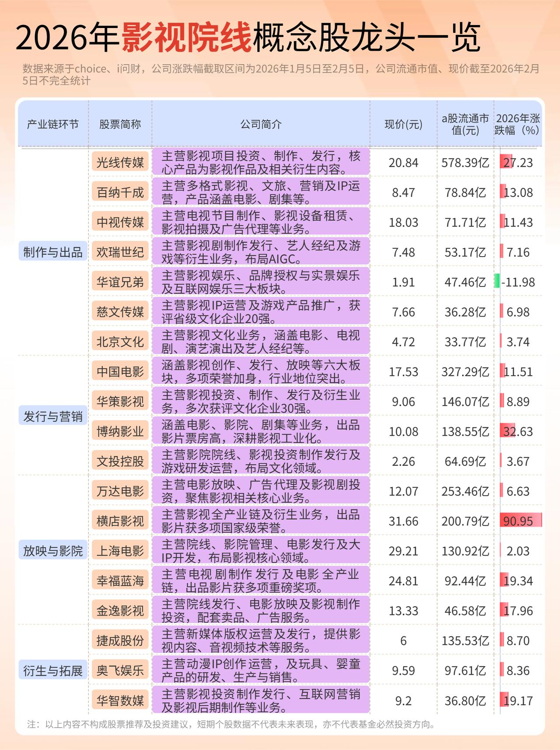Click the price 4.72 for 北京文化
Screen dimensions: 560x750
tap(403, 342)
